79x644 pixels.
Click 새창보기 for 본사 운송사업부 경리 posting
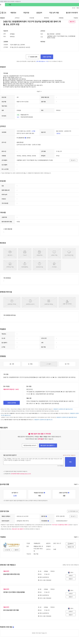pyautogui.click(x=71, y=615)
